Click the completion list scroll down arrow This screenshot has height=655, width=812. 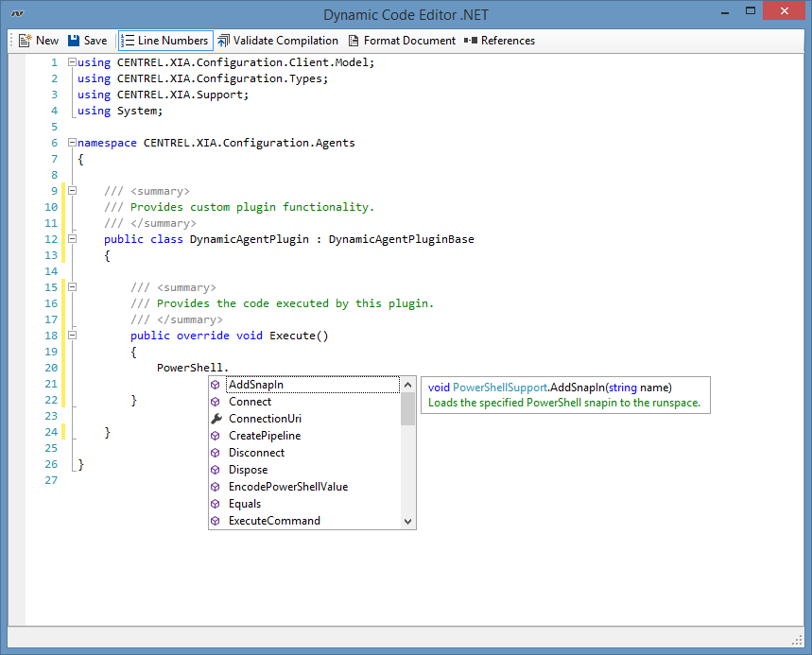coord(408,522)
